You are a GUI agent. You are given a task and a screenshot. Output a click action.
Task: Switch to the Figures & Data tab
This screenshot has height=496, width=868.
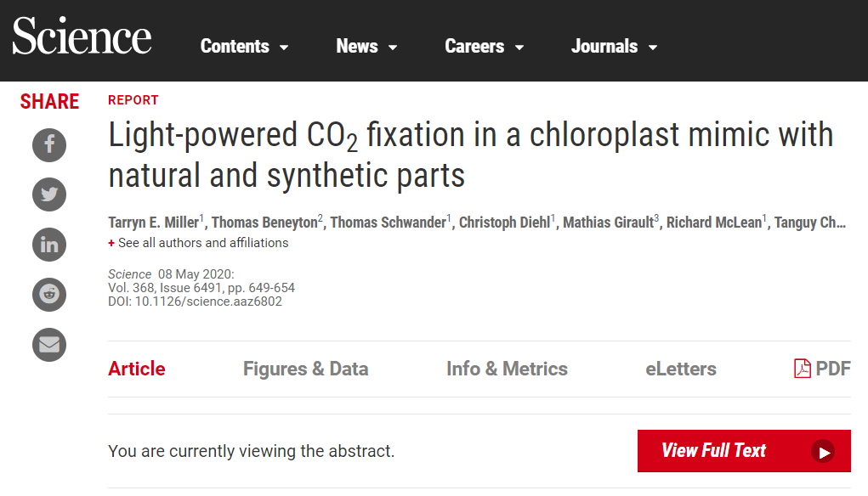305,369
